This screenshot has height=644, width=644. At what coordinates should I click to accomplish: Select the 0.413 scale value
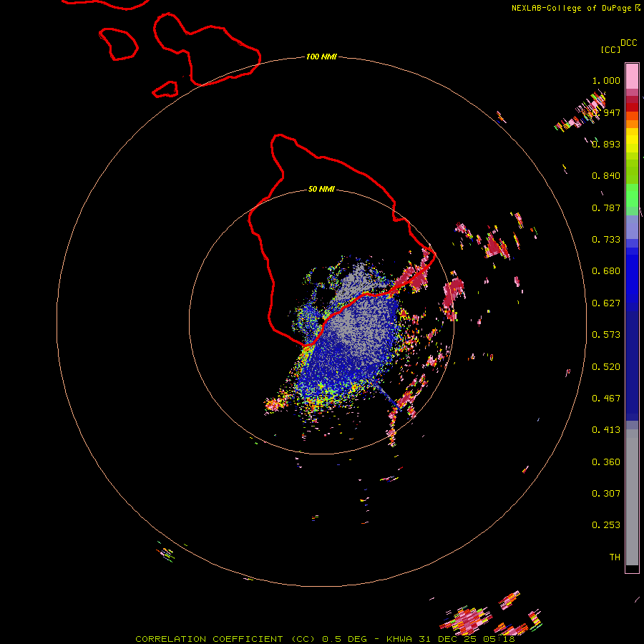click(x=606, y=430)
